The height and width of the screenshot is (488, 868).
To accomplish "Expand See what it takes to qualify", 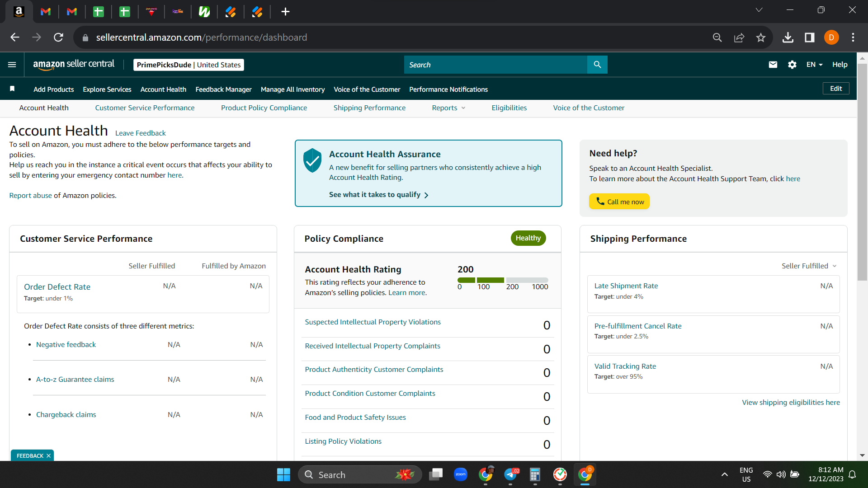I will click(379, 195).
